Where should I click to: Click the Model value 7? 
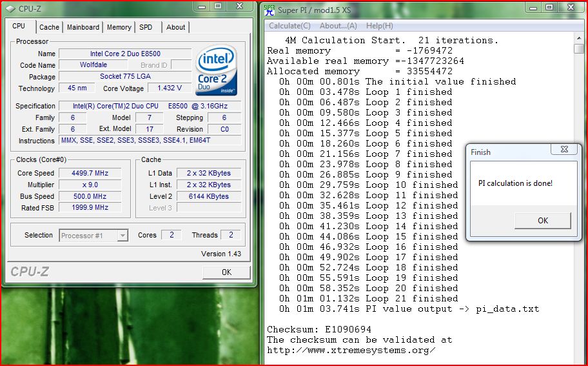click(x=149, y=117)
